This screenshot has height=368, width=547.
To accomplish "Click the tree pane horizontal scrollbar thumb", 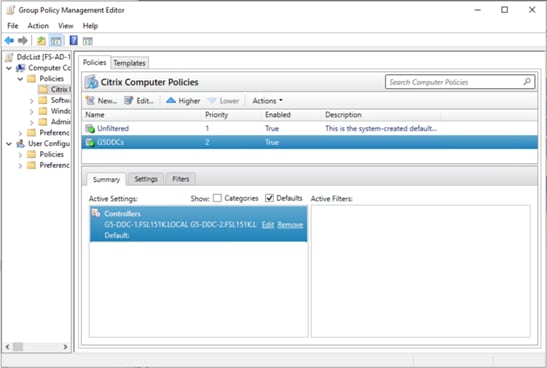I will click(18, 347).
